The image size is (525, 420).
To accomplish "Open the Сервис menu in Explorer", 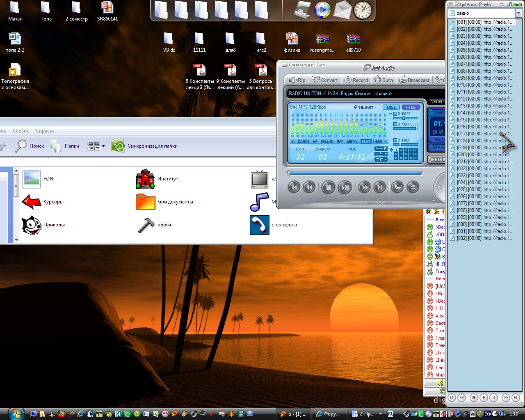I will pyautogui.click(x=21, y=131).
